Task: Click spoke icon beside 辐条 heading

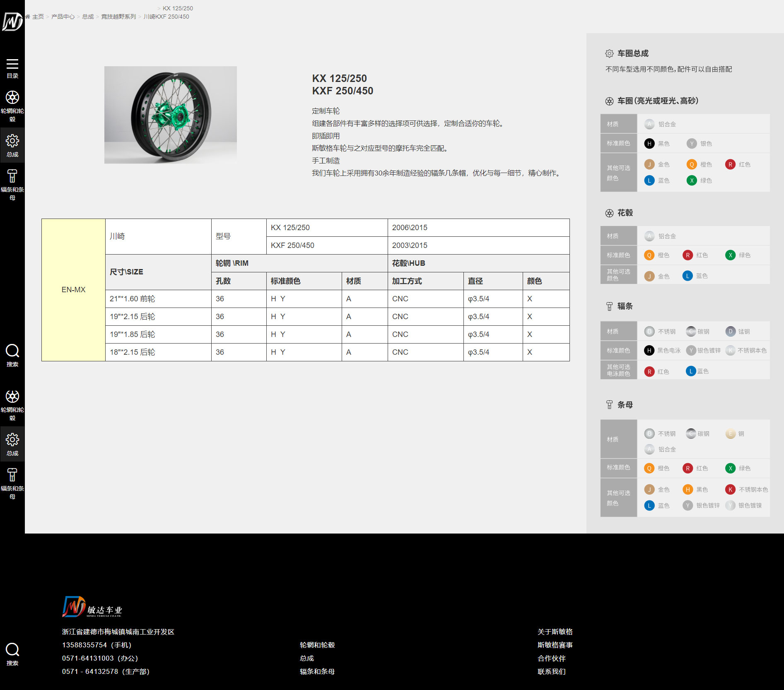Action: click(x=609, y=306)
